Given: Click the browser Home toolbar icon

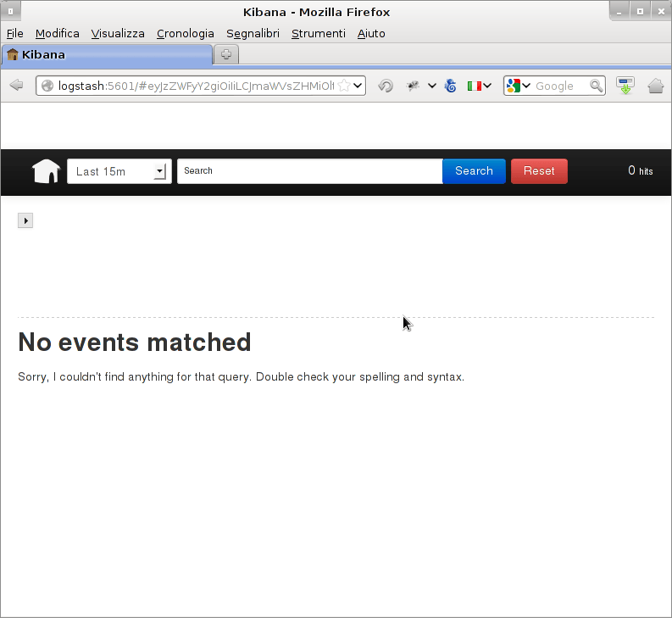Looking at the screenshot, I should click(x=656, y=86).
